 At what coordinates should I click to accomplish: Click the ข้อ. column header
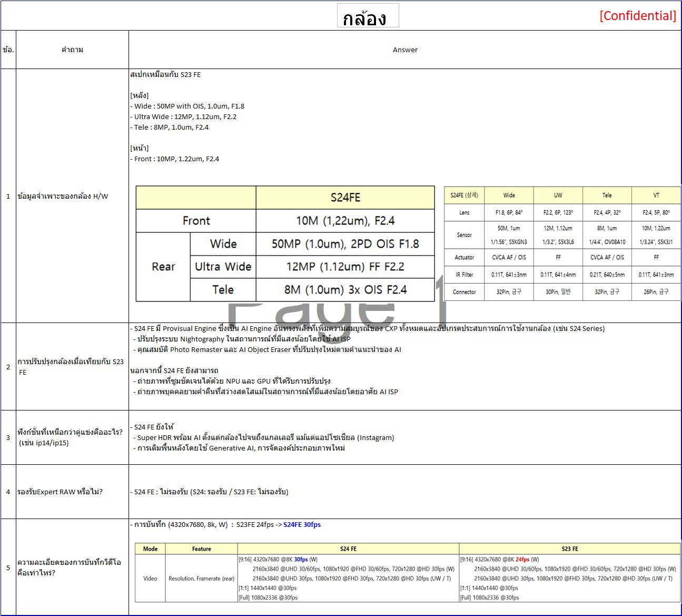pos(8,50)
